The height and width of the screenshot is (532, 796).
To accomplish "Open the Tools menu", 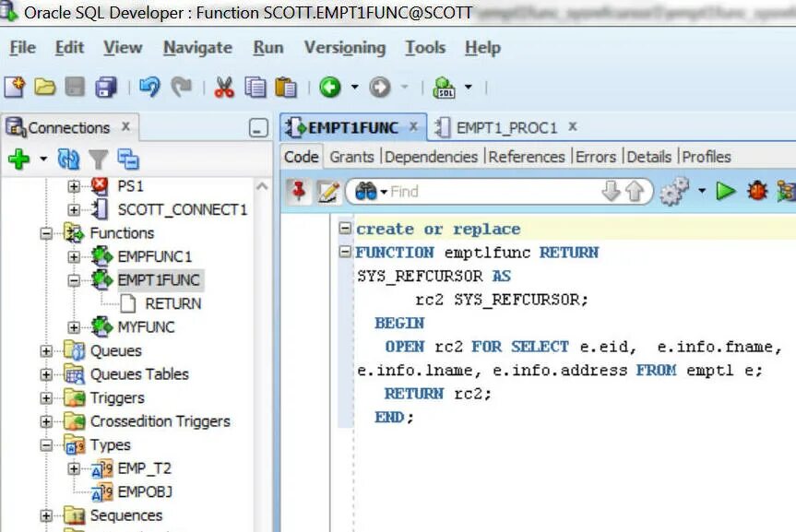I will [425, 48].
